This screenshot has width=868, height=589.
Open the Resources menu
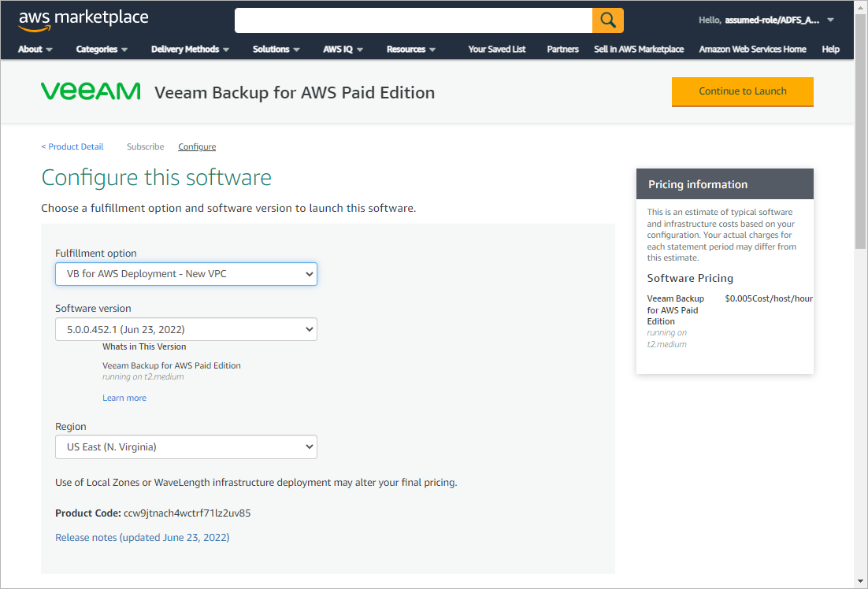point(411,49)
